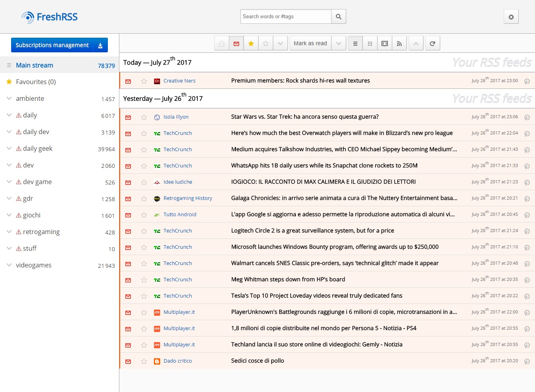Click the Subscriptions management button
Image resolution: width=535 pixels, height=392 pixels.
(x=52, y=45)
